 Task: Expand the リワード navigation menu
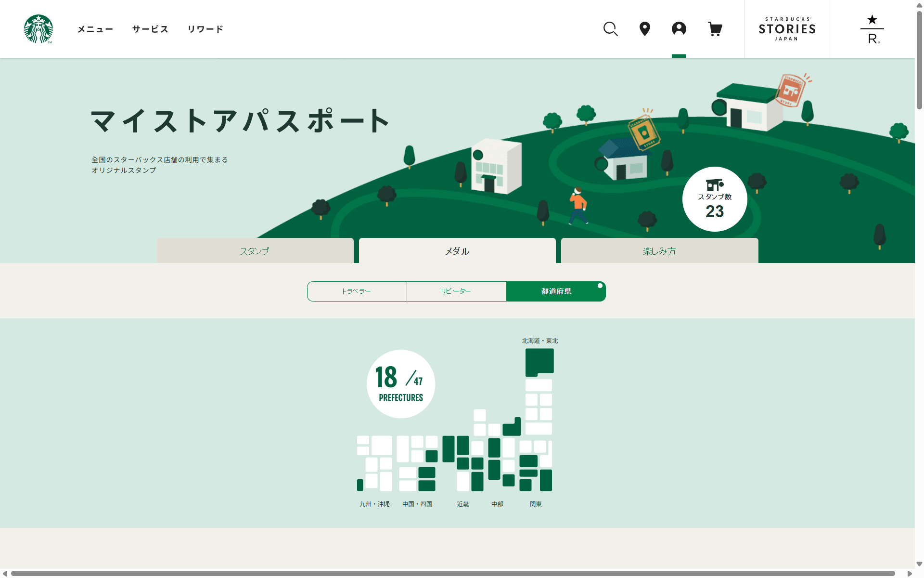tap(205, 29)
